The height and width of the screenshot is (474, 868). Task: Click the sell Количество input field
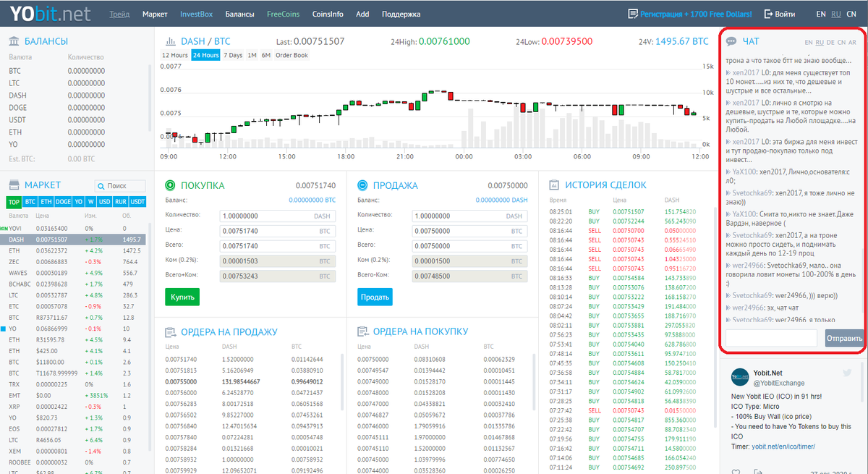(x=469, y=216)
